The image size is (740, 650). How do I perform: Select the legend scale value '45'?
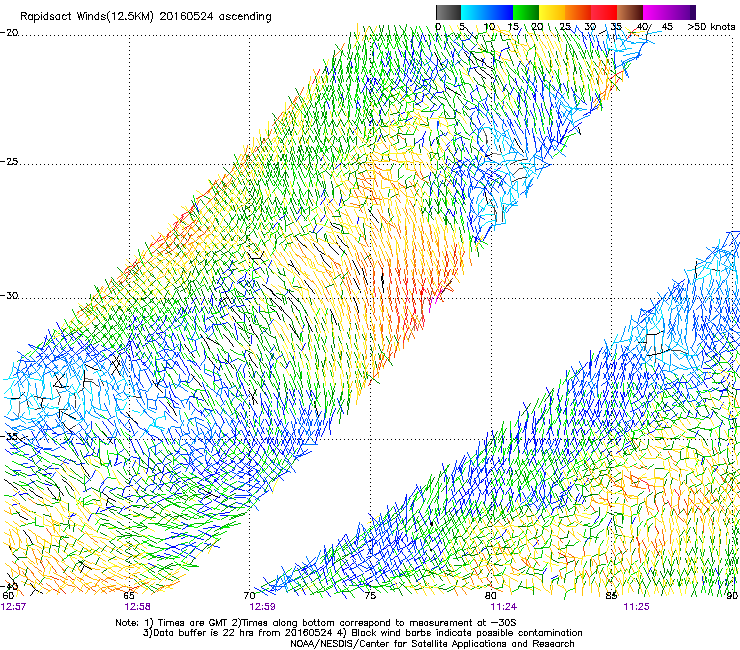pyautogui.click(x=667, y=27)
